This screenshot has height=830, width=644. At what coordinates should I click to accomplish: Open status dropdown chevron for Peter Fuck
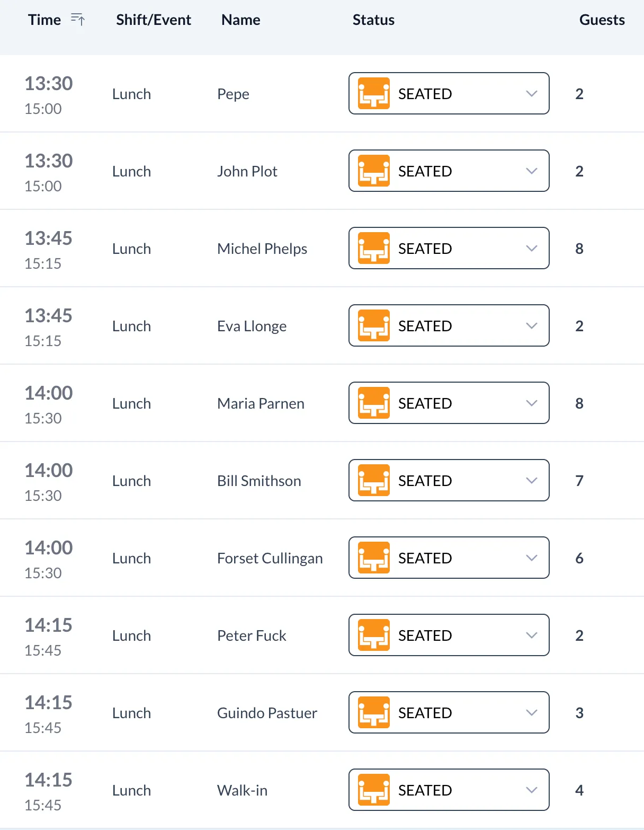[x=532, y=635]
